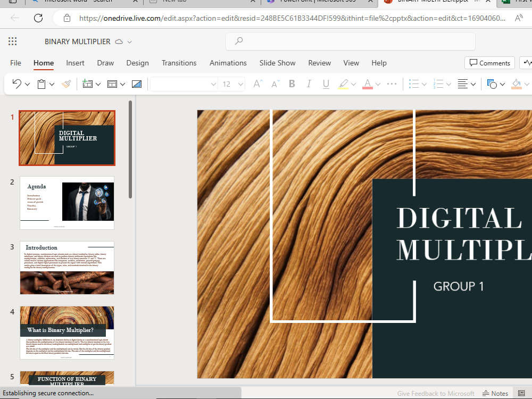Screen dimensions: 532x399
Task: Click the Undo icon
Action: (x=16, y=84)
